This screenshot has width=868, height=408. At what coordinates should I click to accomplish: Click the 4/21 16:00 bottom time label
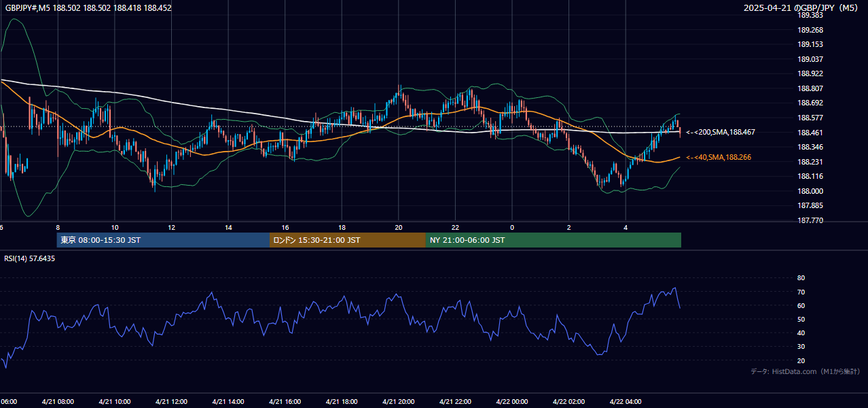coord(285,402)
